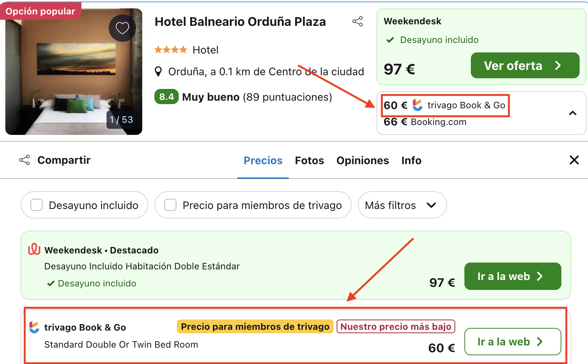Click the 8.4 rating badge
The height and width of the screenshot is (364, 588).
(x=166, y=97)
